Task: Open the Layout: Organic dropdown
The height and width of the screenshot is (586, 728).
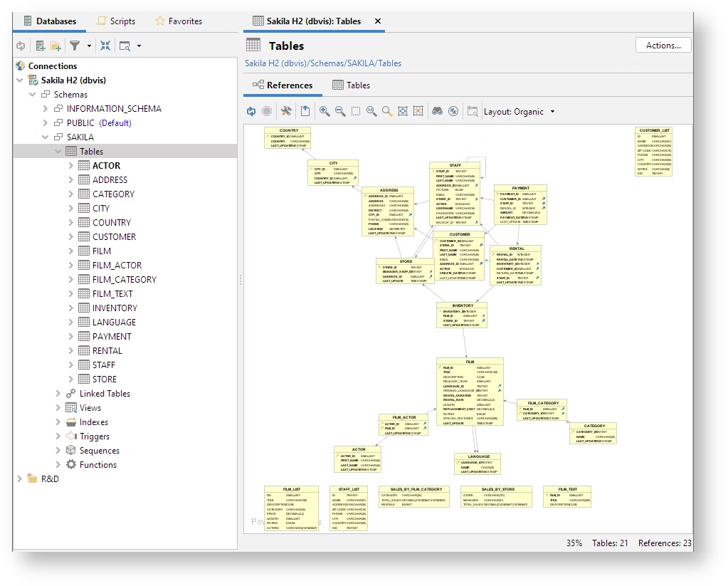Action: pos(519,112)
